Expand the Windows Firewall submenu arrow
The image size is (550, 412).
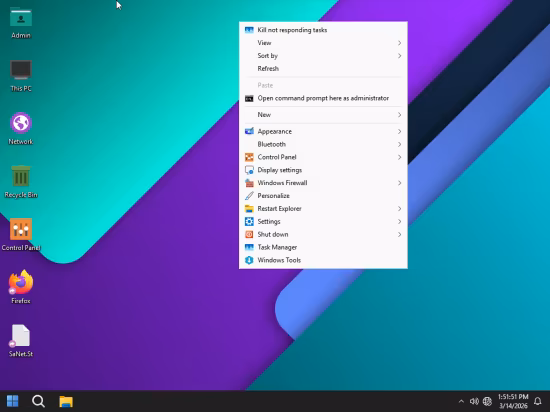[400, 183]
